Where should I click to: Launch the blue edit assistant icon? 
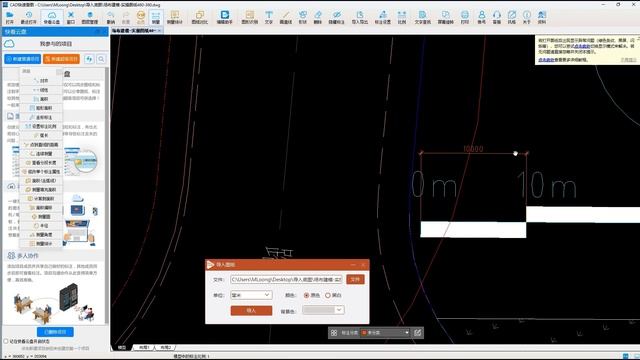pos(224,17)
